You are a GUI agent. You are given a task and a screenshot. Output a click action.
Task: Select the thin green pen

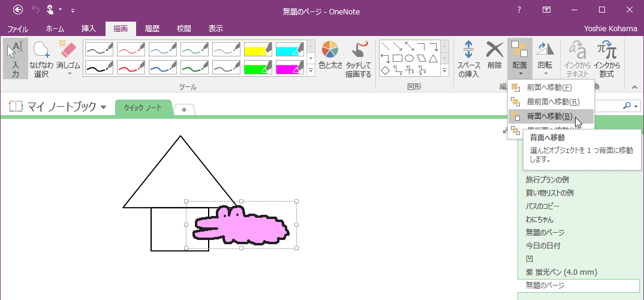pyautogui.click(x=194, y=49)
